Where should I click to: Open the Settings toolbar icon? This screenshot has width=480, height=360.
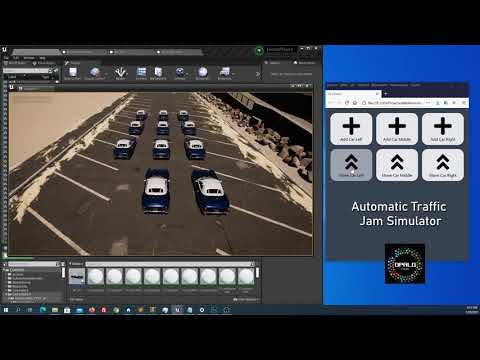tap(180, 73)
